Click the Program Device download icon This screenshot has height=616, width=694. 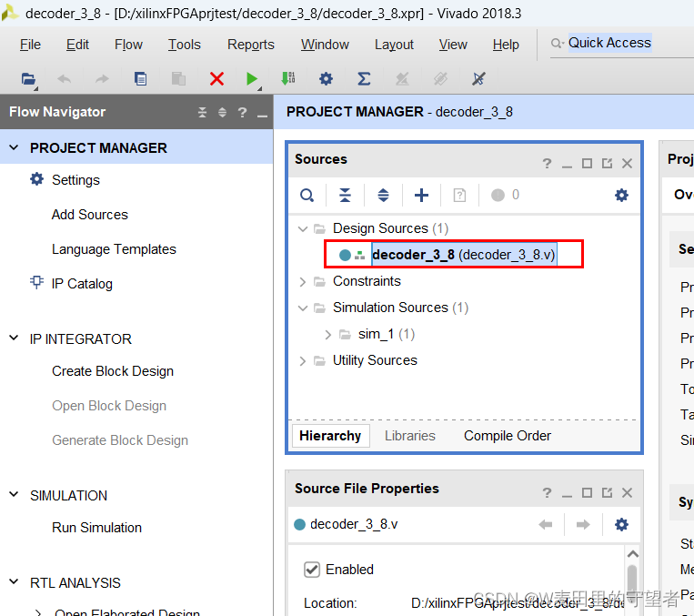(288, 79)
